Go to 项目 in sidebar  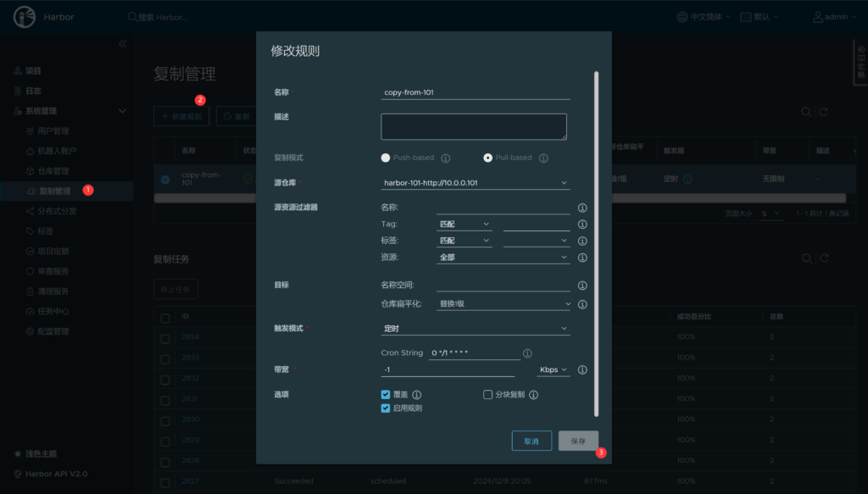click(x=33, y=71)
